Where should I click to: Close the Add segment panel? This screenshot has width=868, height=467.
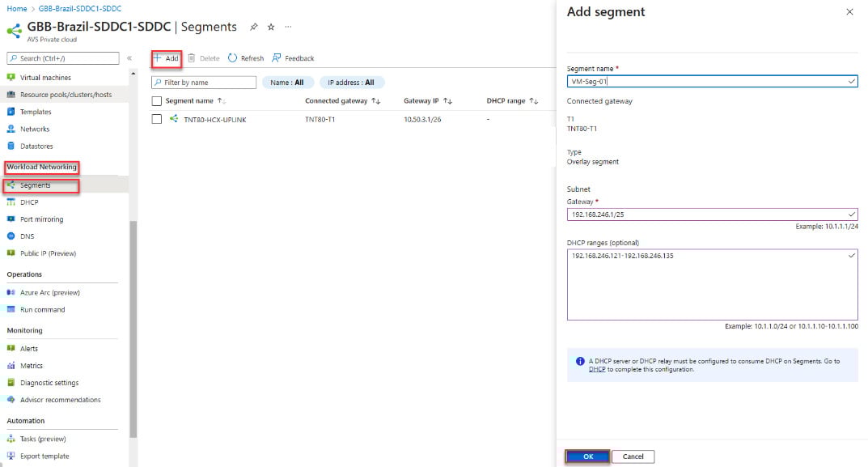(849, 11)
